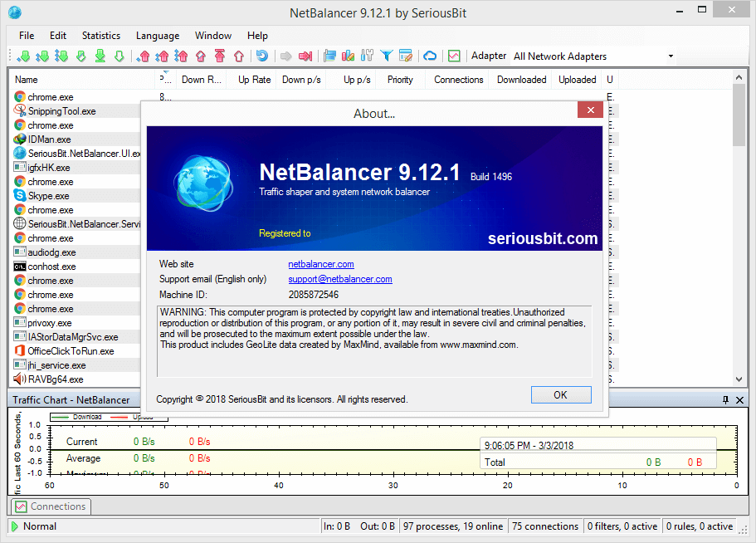The height and width of the screenshot is (543, 756).
Task: Open the Language menu
Action: (x=158, y=36)
